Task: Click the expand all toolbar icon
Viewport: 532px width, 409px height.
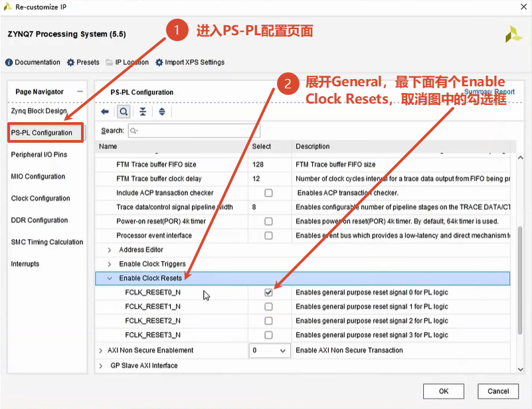Action: [162, 112]
